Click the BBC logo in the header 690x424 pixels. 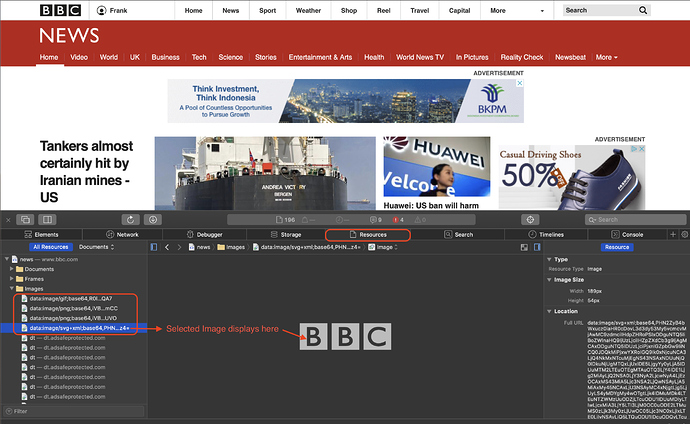click(61, 10)
